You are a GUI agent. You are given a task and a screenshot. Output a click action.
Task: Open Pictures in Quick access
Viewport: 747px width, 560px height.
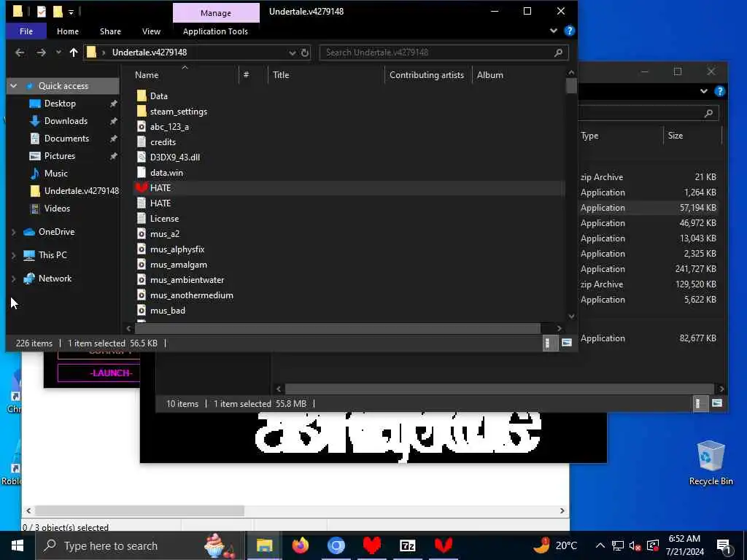[x=60, y=156]
